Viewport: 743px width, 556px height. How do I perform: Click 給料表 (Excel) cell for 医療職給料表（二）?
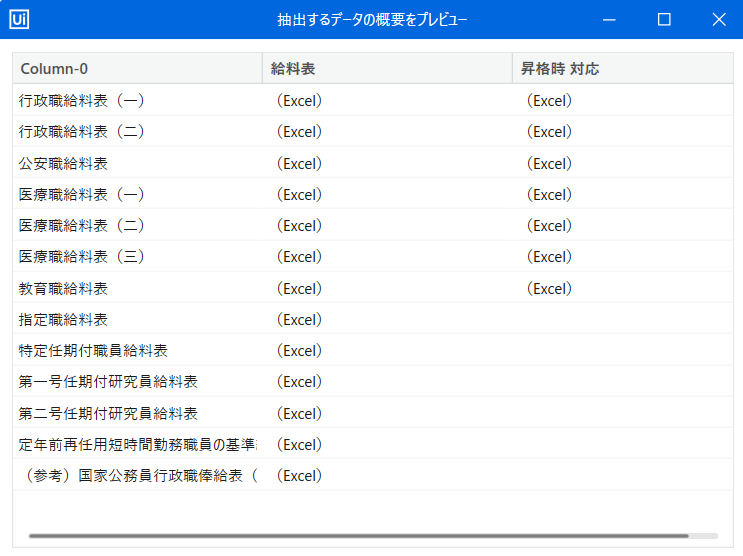387,226
